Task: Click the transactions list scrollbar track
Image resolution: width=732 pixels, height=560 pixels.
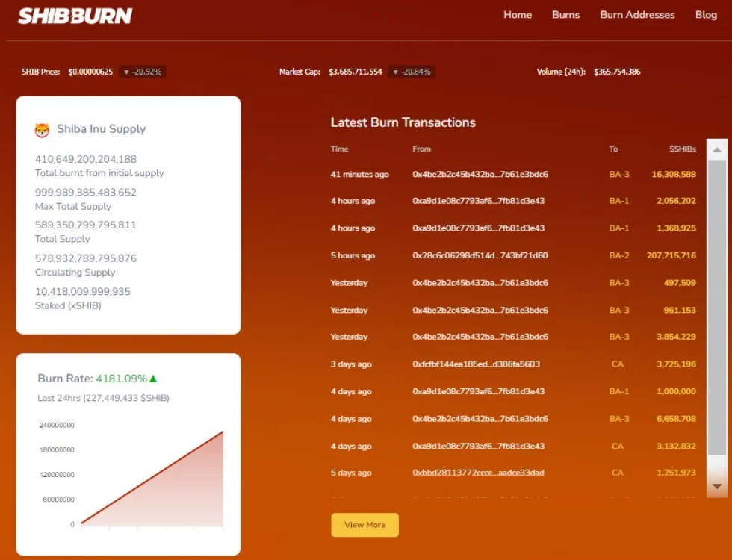Action: (x=716, y=314)
